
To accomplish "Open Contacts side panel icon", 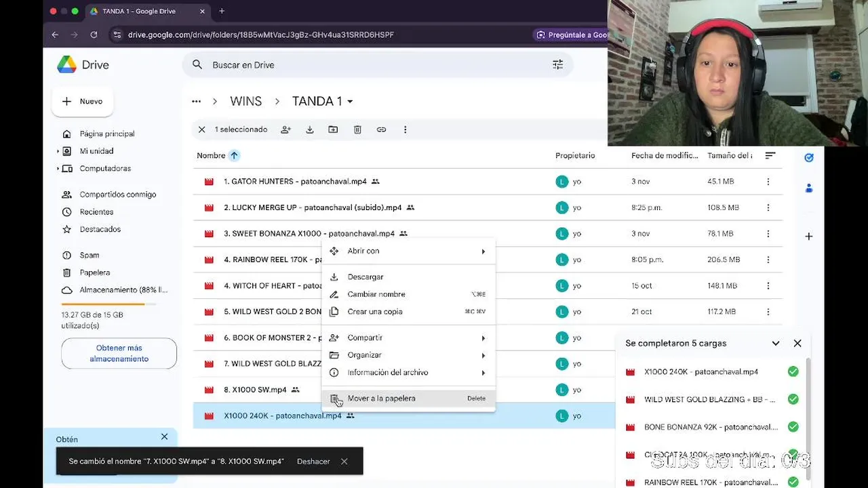I will (x=808, y=188).
